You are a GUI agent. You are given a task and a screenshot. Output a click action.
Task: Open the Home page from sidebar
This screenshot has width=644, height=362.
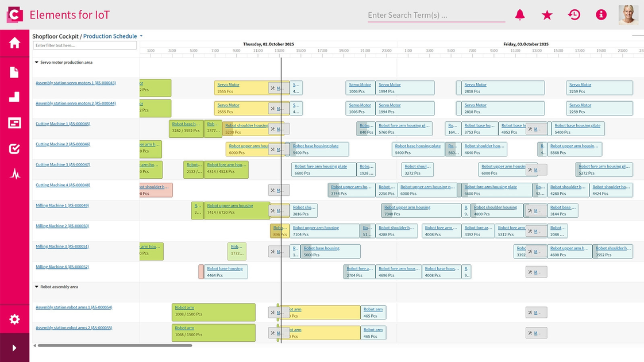point(14,43)
